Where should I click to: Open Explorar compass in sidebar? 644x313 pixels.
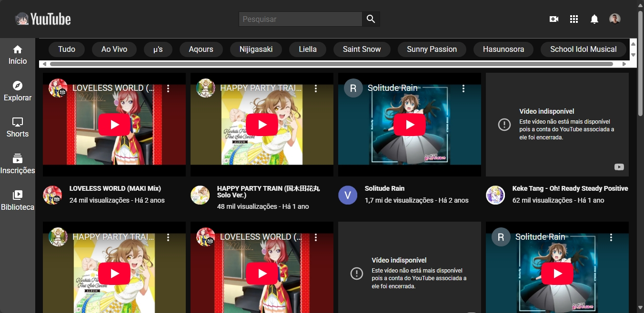click(x=18, y=91)
